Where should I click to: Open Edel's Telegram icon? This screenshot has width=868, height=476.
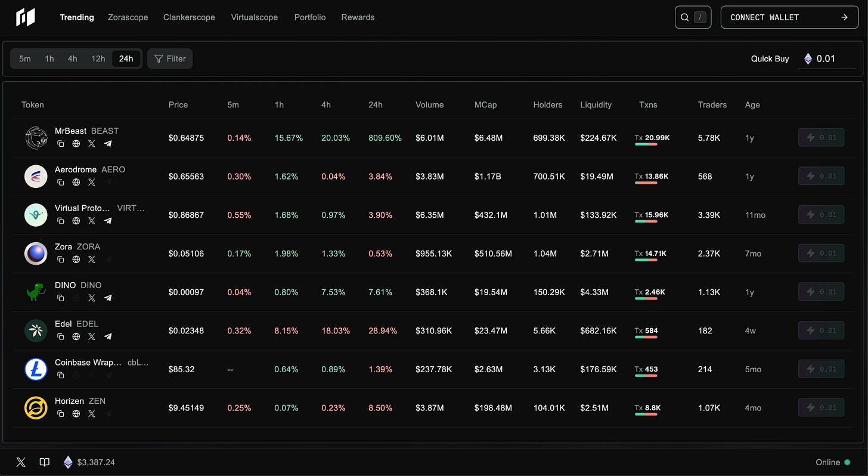point(108,336)
